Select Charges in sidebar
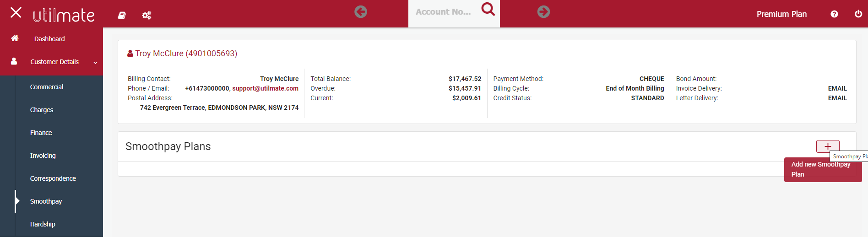868x237 pixels. [42, 110]
